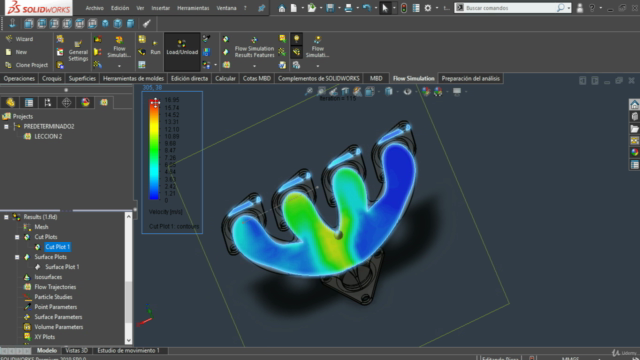Switch to Calcular tab
640x360 pixels.
(x=225, y=78)
